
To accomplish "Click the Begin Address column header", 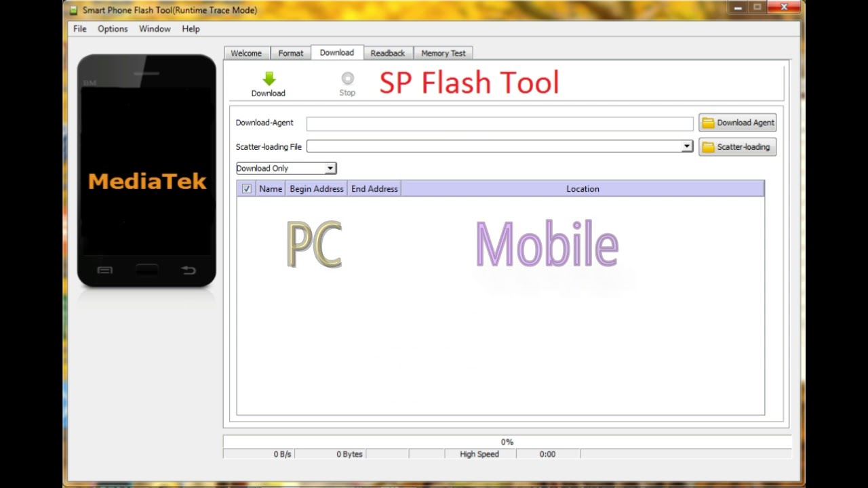I will tap(317, 189).
